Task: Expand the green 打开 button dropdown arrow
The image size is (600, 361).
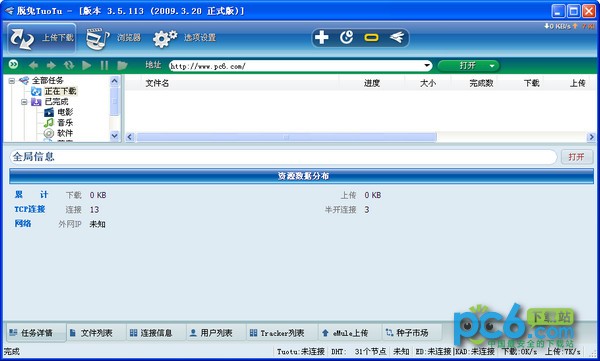Action: tap(492, 66)
